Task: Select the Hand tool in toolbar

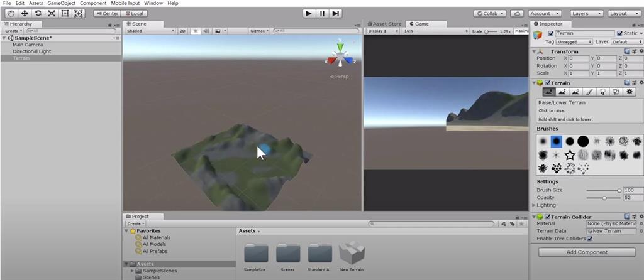Action: click(11, 14)
